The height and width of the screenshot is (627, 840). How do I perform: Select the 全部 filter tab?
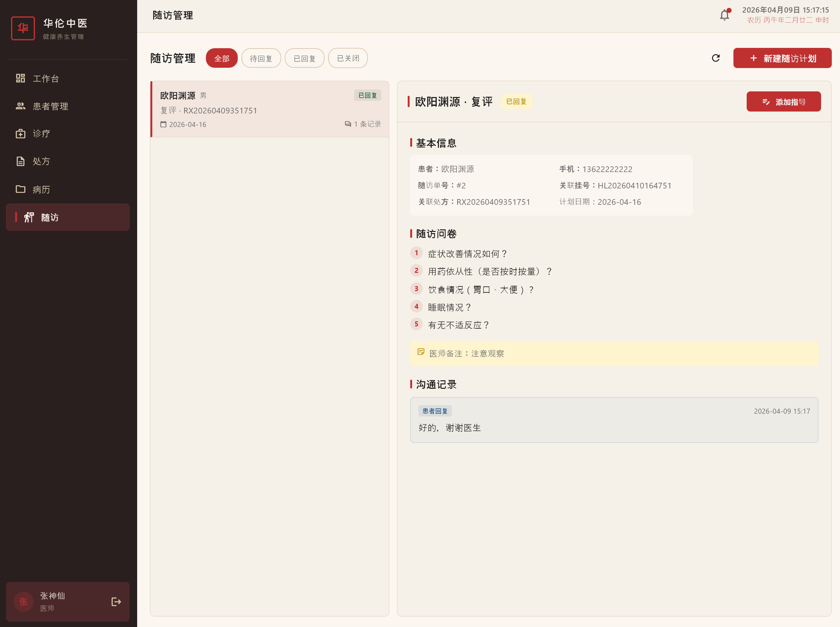(221, 58)
